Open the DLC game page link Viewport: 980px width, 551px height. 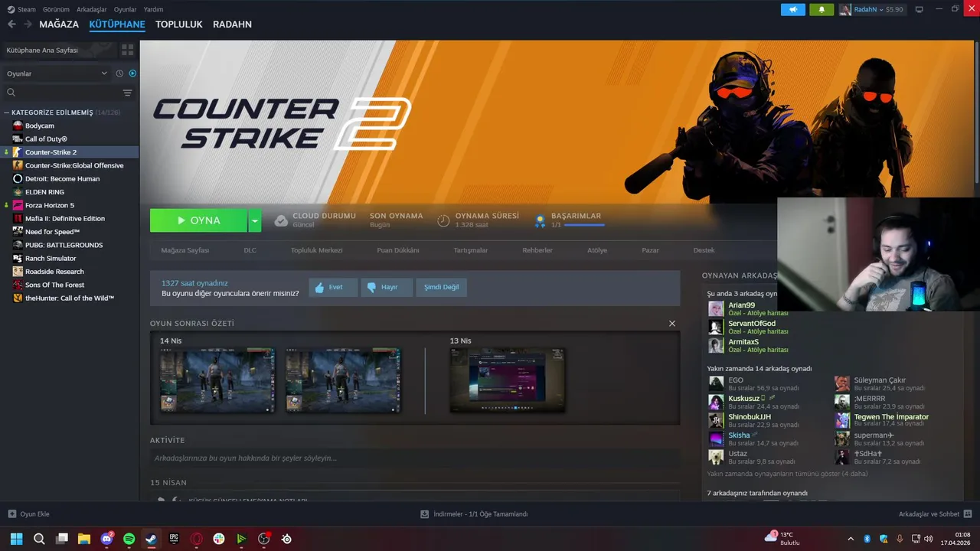coord(250,250)
